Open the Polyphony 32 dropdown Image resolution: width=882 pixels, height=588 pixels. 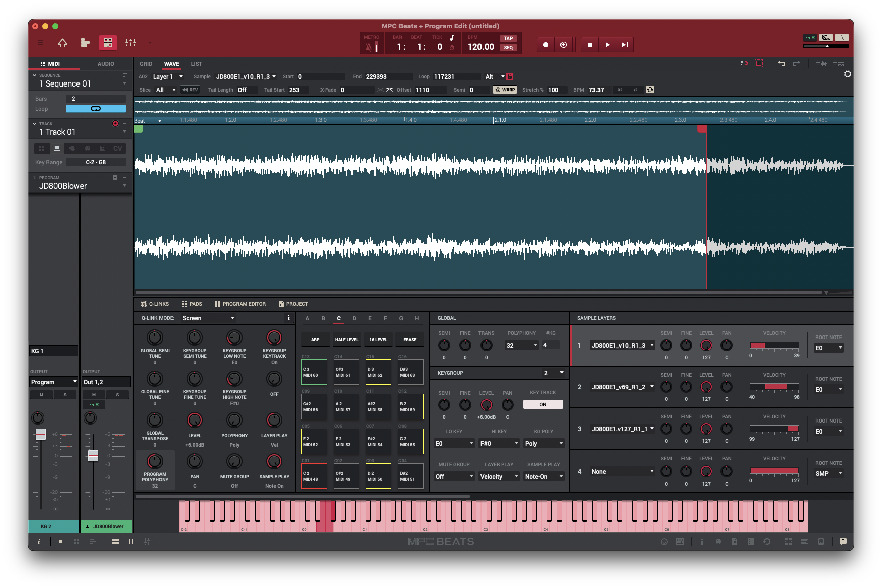[522, 345]
